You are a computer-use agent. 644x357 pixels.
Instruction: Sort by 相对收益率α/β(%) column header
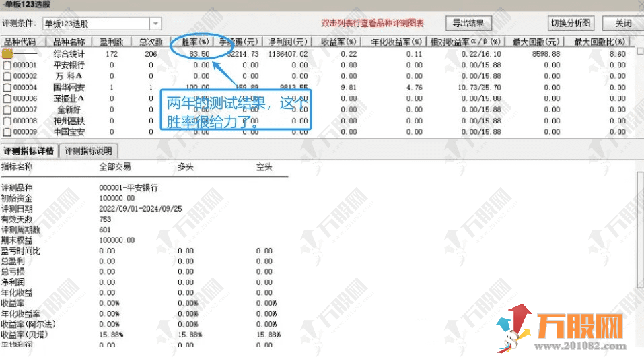click(x=466, y=42)
